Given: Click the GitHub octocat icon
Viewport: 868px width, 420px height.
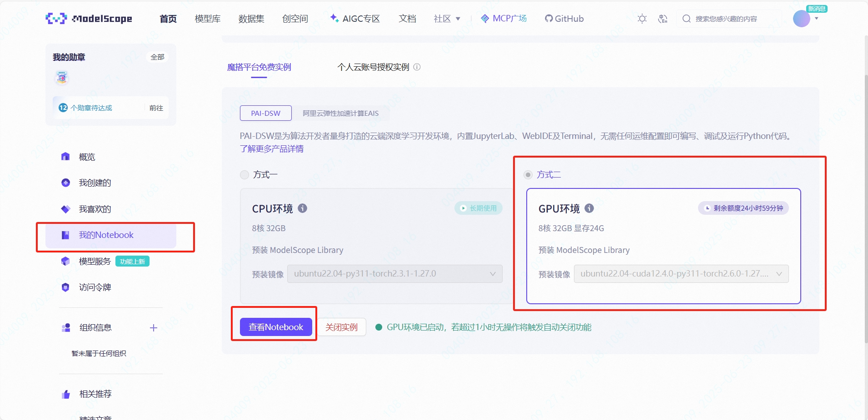Looking at the screenshot, I should point(549,19).
